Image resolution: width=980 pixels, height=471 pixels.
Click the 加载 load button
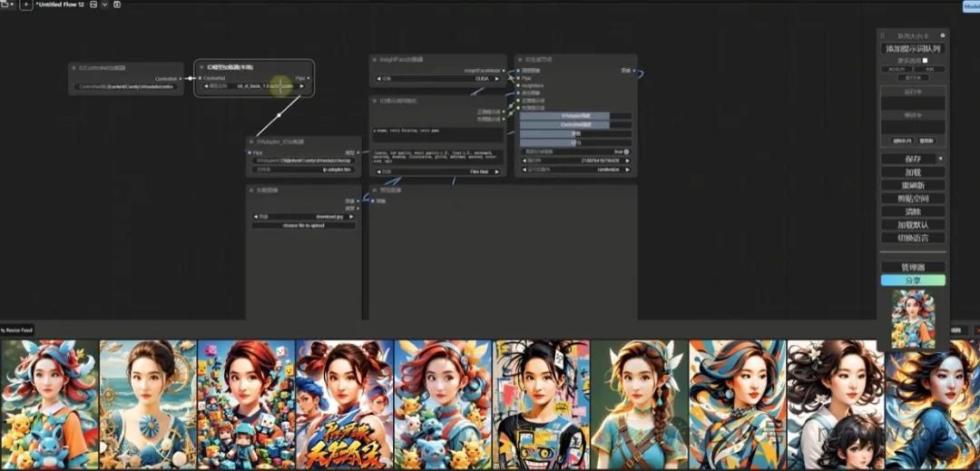click(913, 172)
